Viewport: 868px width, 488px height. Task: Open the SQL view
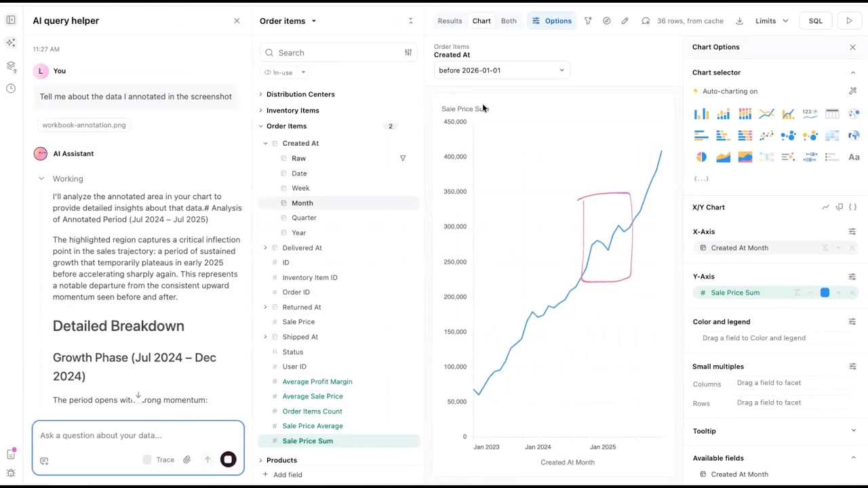click(816, 21)
